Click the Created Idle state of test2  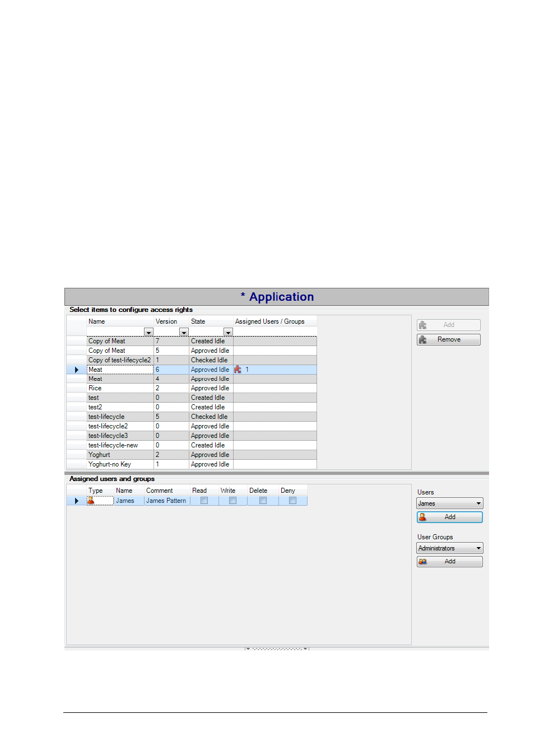click(211, 407)
